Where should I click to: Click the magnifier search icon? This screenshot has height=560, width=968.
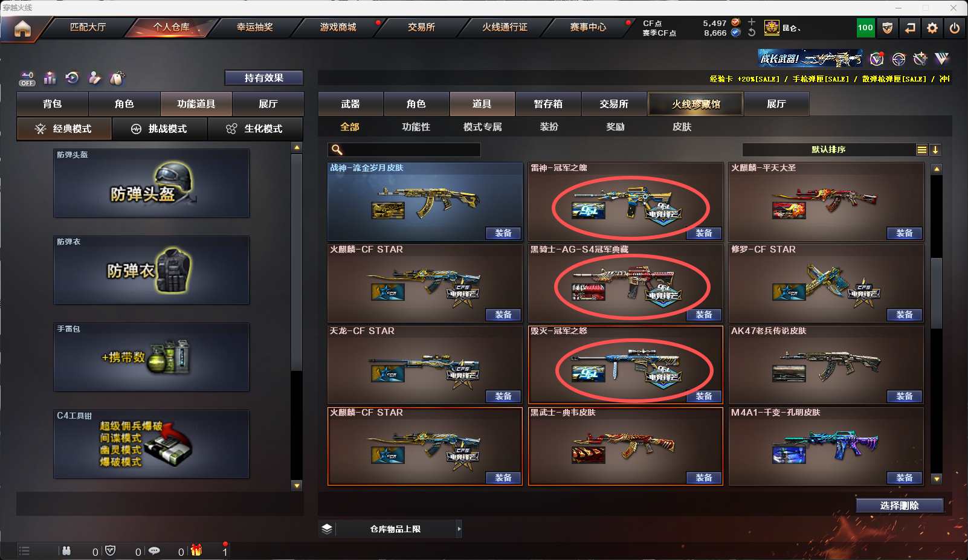(x=337, y=150)
